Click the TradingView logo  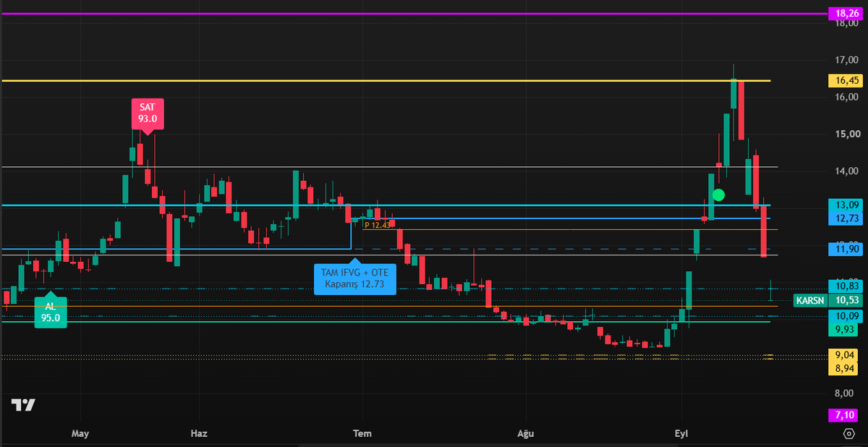(23, 405)
